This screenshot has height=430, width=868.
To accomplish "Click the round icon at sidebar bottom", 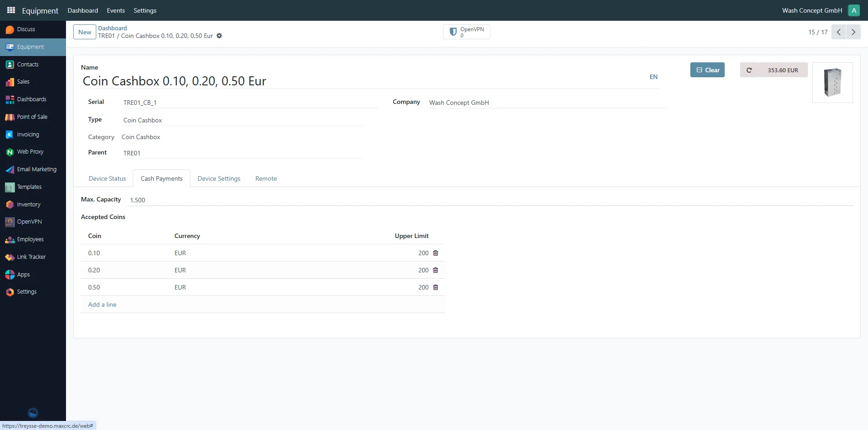I will [x=33, y=413].
